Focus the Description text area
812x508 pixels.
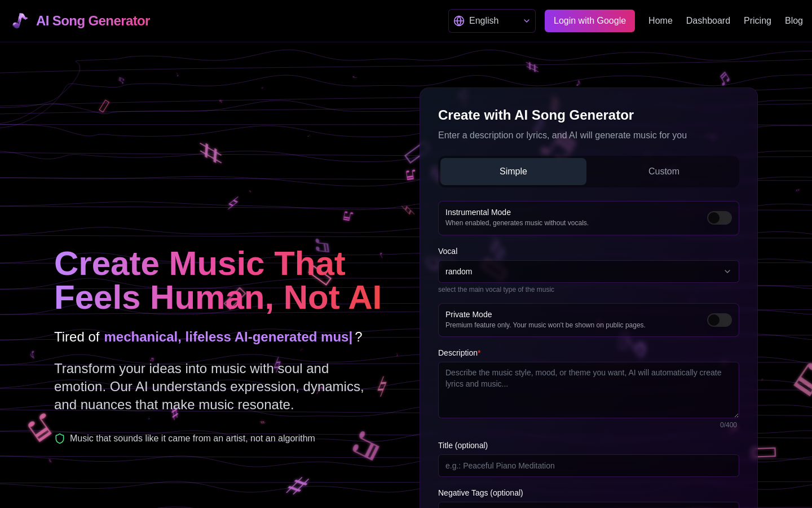click(x=589, y=390)
